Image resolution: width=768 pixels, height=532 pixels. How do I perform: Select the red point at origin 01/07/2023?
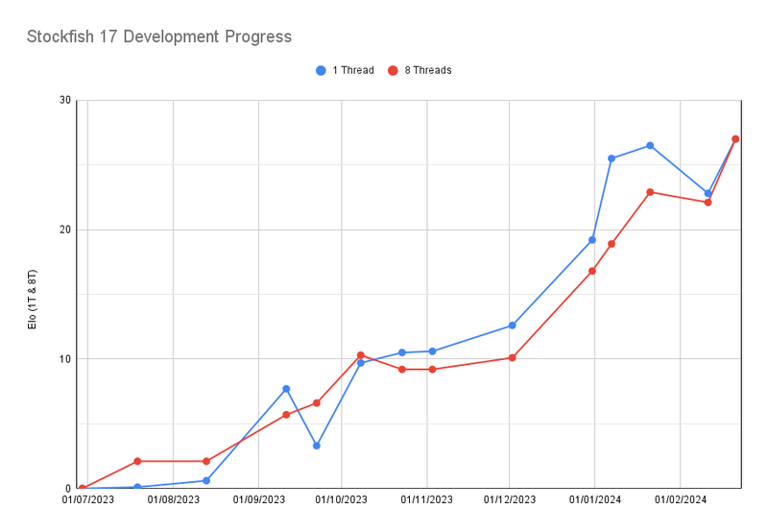click(83, 488)
